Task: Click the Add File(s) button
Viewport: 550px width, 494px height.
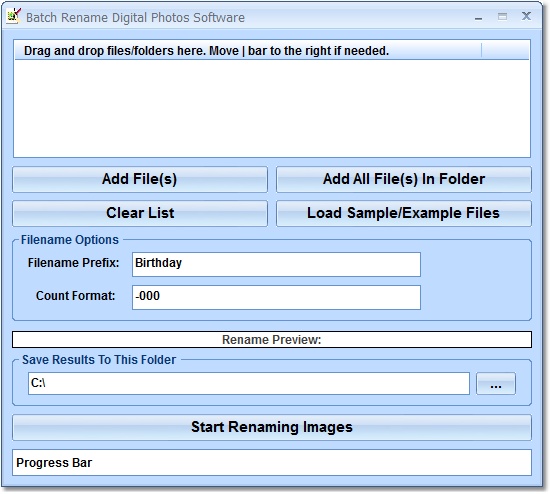Action: [x=140, y=179]
